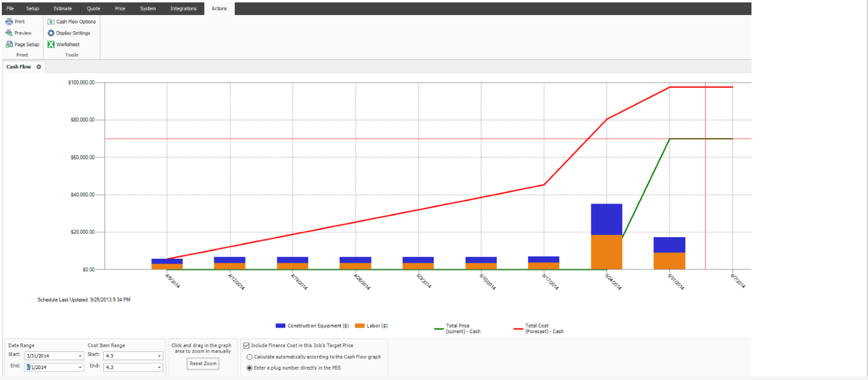868x380 pixels.
Task: Open the File menu
Action: tap(10, 8)
